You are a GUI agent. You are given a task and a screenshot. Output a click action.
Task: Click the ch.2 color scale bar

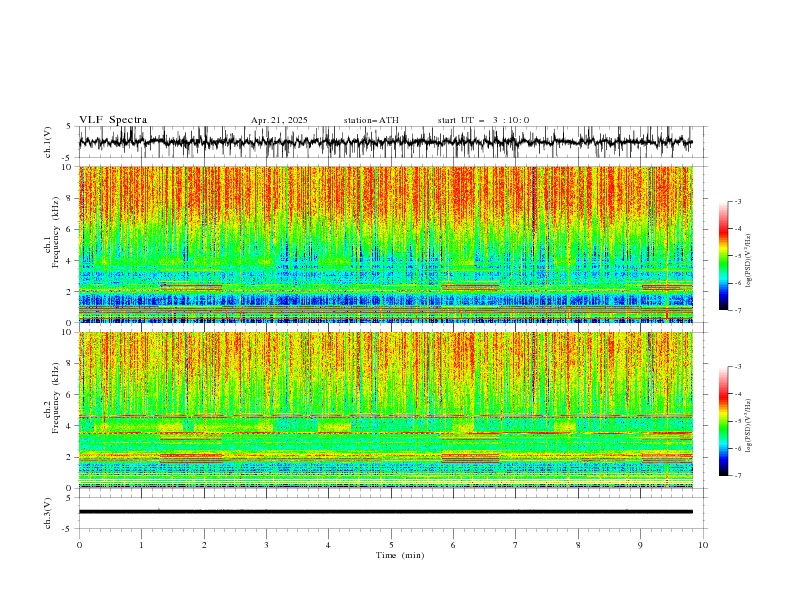(x=723, y=421)
